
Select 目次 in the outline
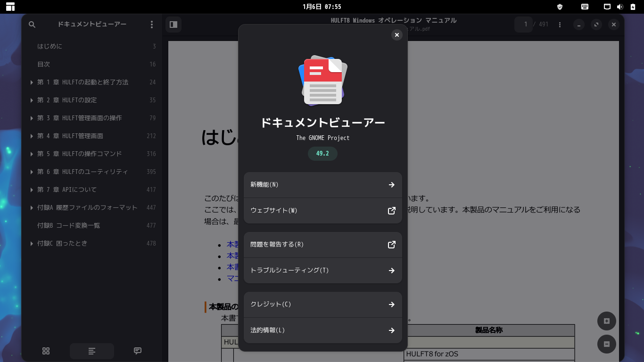pyautogui.click(x=92, y=65)
